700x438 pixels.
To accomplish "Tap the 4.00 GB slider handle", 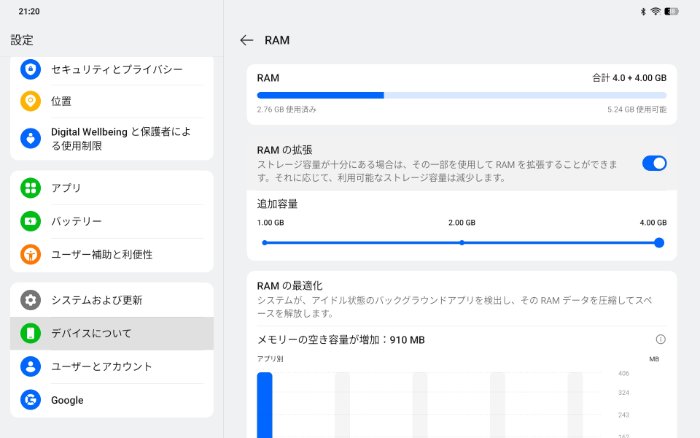I will pyautogui.click(x=659, y=242).
